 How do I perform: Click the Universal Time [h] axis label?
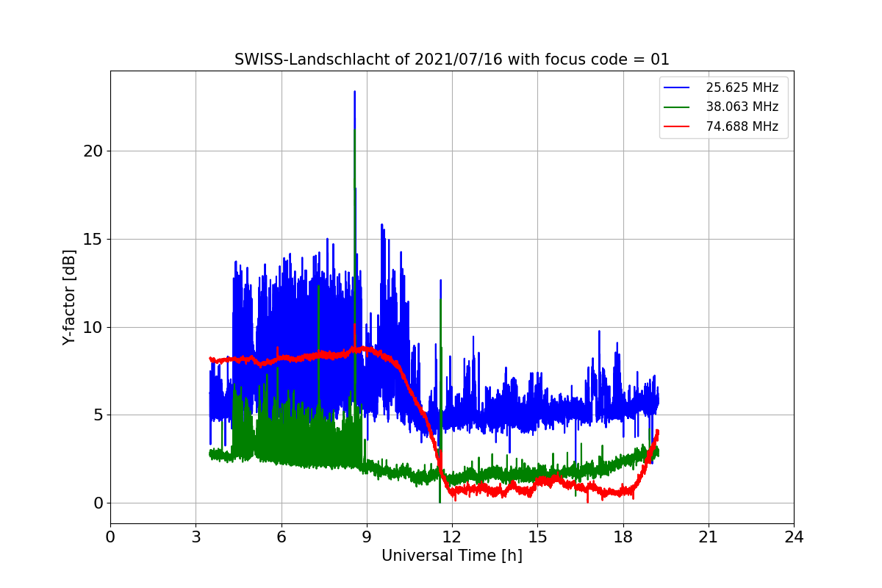[452, 556]
